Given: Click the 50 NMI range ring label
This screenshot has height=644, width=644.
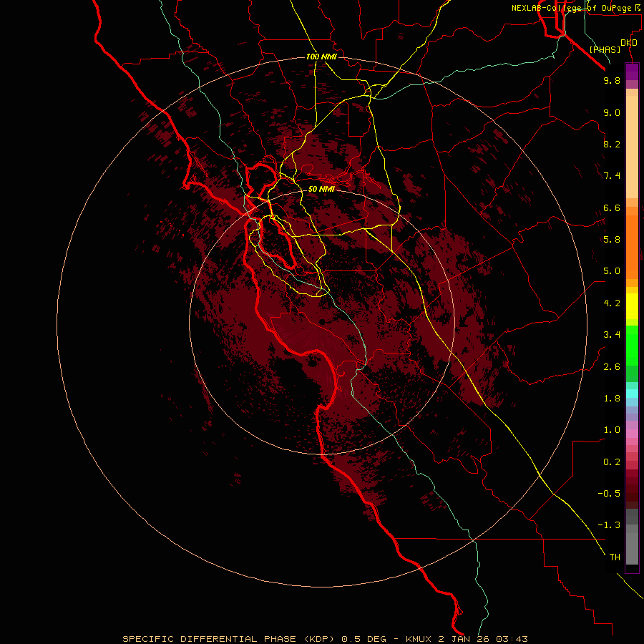Looking at the screenshot, I should [321, 189].
